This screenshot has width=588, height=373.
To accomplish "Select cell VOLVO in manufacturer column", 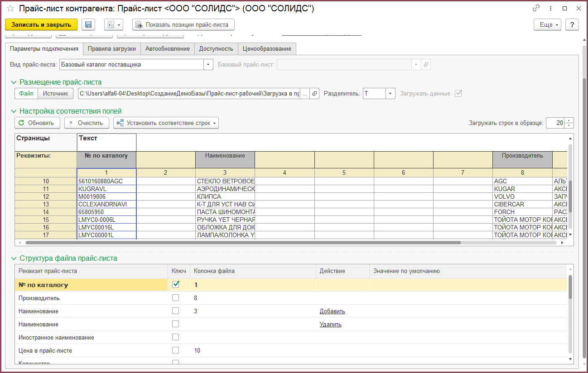I will pos(522,196).
